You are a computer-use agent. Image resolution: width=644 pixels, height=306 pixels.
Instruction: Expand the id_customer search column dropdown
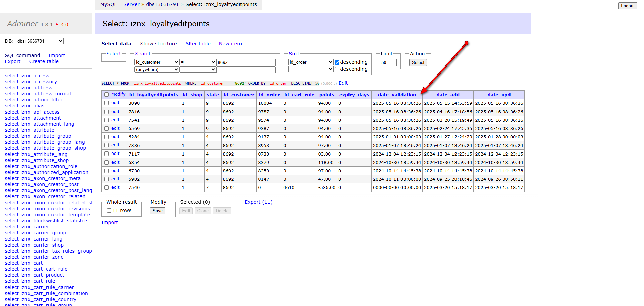(x=157, y=62)
